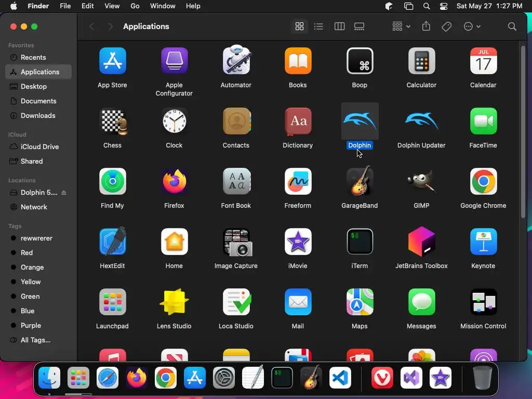Open the Group By dropdown
Screen dimensions: 532x399
[401, 26]
